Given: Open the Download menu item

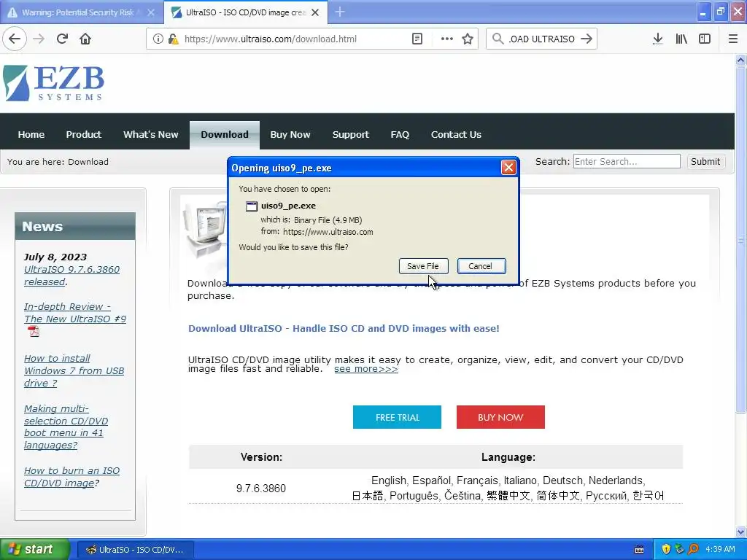Looking at the screenshot, I should (x=225, y=135).
